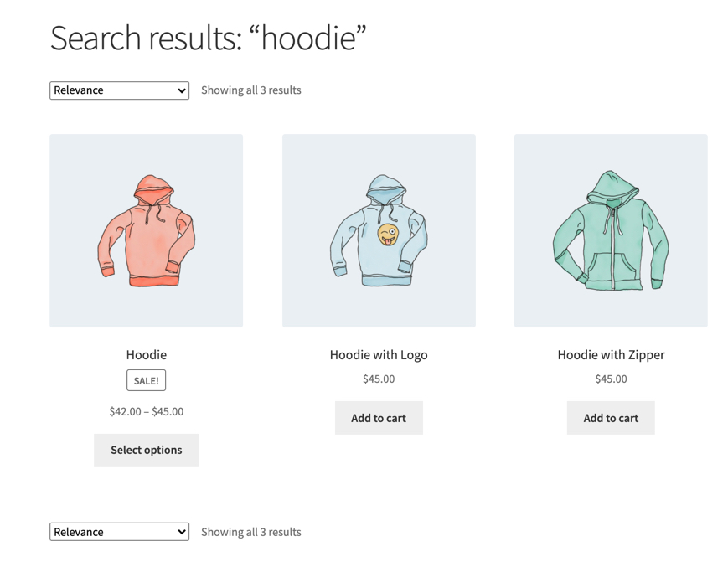Open the top Relevance sorting dropdown
728x562 pixels.
coord(119,90)
